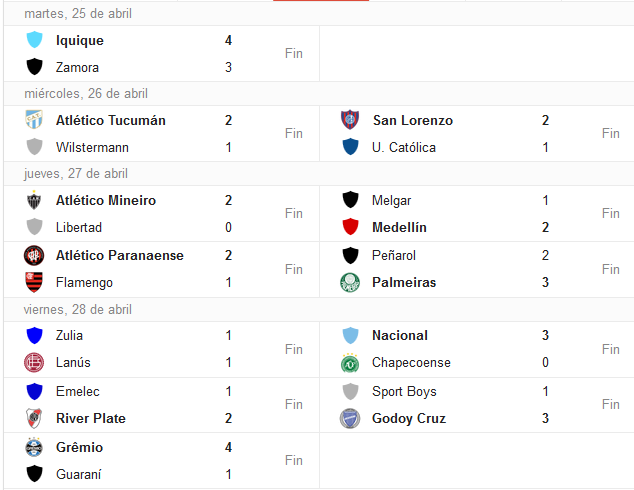Screen dimensions: 634x490
Task: Click the Chapecoense green crest
Action: (x=350, y=362)
